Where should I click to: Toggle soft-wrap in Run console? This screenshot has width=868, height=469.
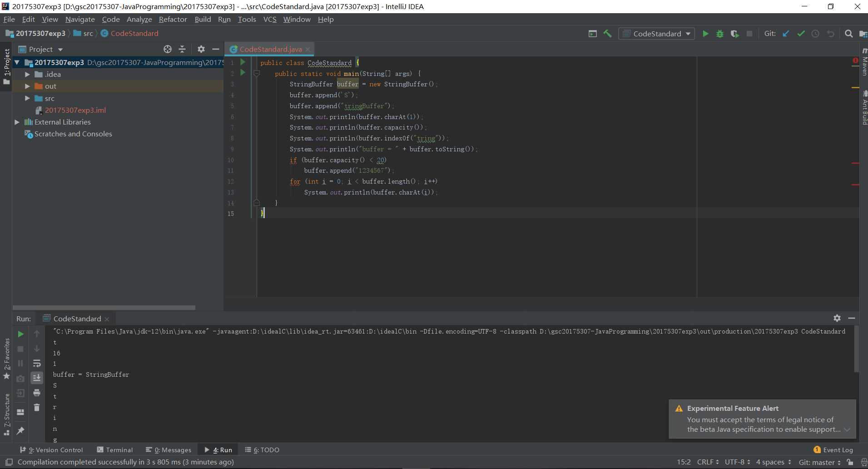[37, 363]
